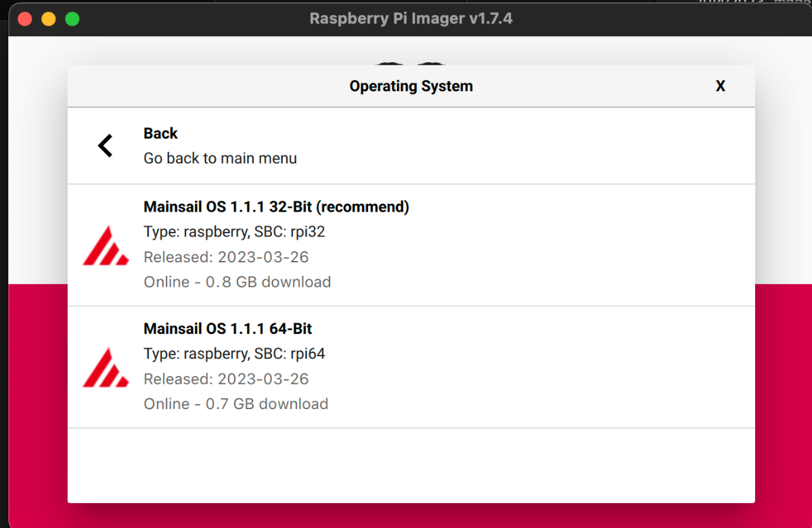The width and height of the screenshot is (812, 528).
Task: Click the red macOS close window button
Action: pos(25,19)
